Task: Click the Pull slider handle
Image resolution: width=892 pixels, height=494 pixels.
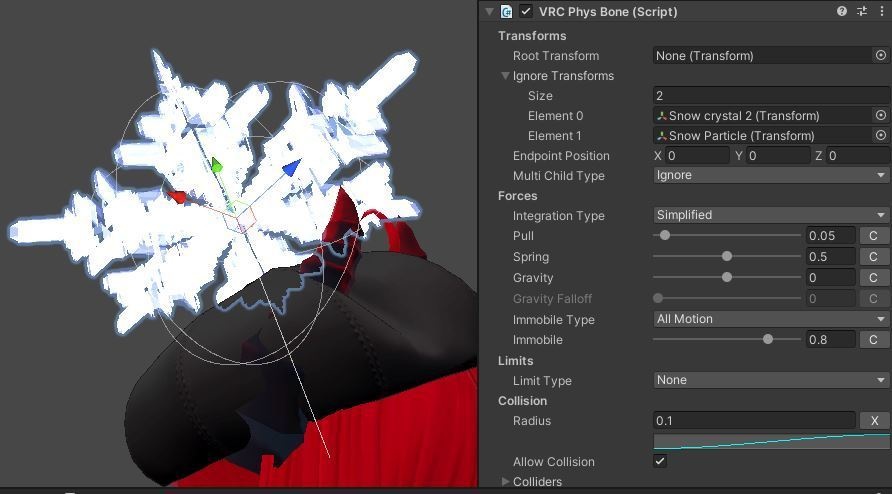Action: (664, 235)
